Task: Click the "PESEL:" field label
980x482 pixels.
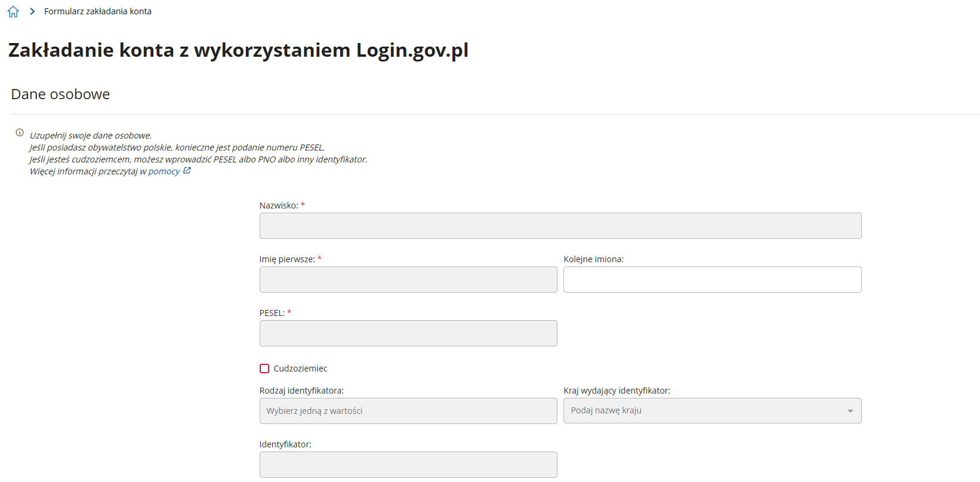Action: 272,313
